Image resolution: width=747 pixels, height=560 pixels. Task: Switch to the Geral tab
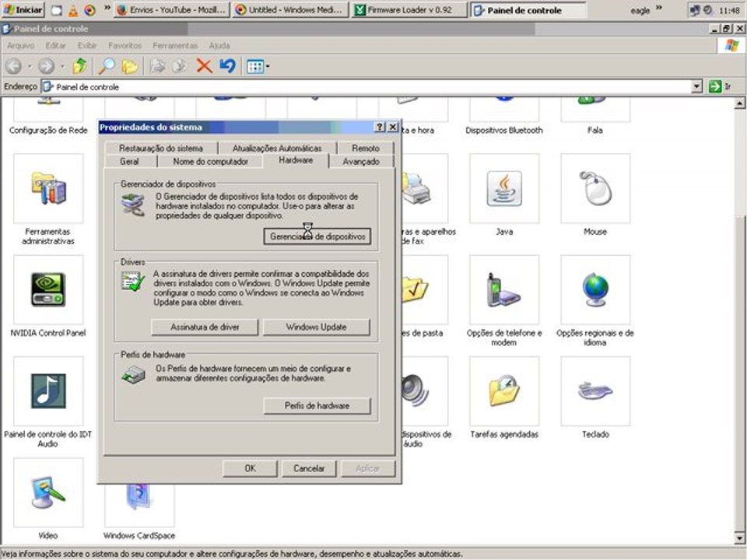(x=130, y=162)
